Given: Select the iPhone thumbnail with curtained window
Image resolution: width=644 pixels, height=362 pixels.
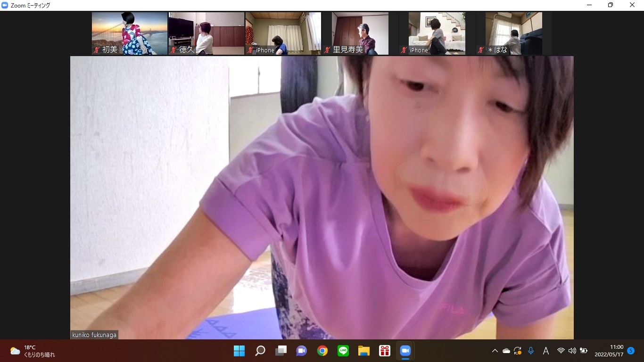Looking at the screenshot, I should pos(283,33).
